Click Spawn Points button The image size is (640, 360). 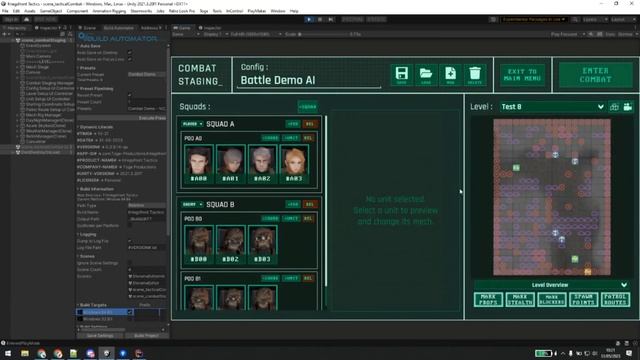point(583,300)
